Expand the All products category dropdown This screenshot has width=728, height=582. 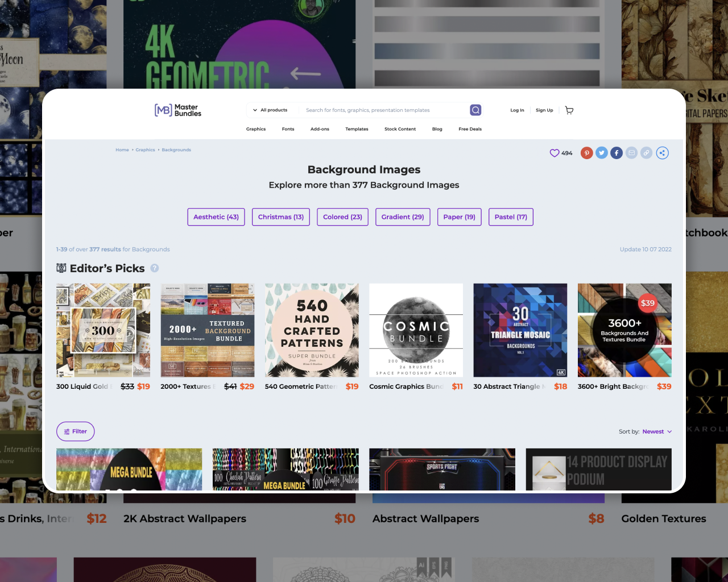[270, 110]
